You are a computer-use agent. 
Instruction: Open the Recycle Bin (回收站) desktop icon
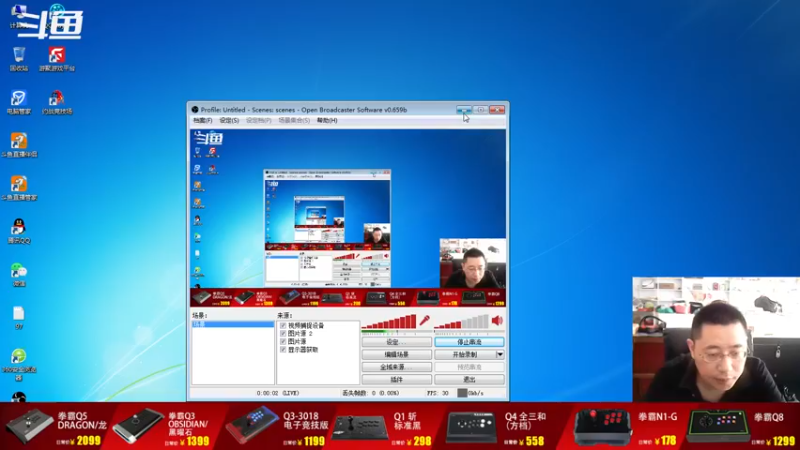[19, 59]
